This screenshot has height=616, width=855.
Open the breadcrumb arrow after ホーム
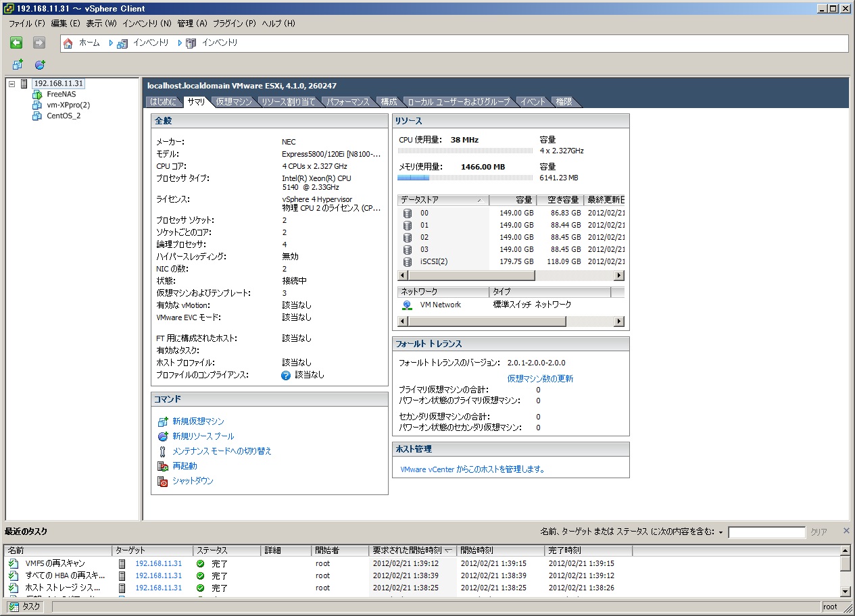(110, 43)
